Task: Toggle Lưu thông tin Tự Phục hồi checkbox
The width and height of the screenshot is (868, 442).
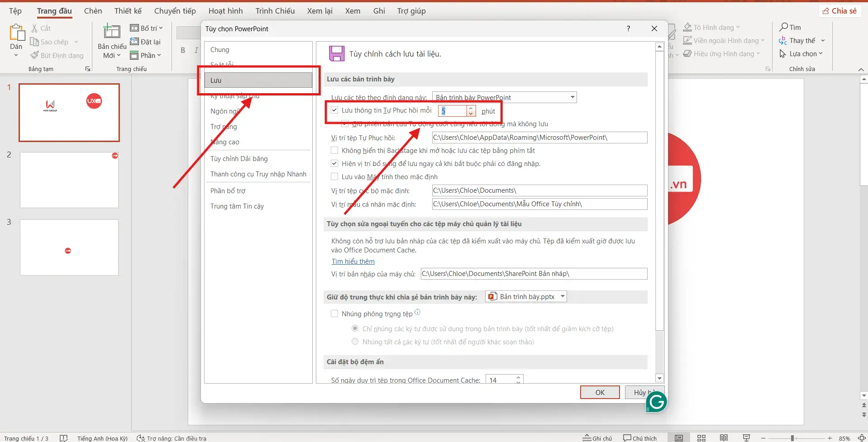Action: tap(334, 110)
